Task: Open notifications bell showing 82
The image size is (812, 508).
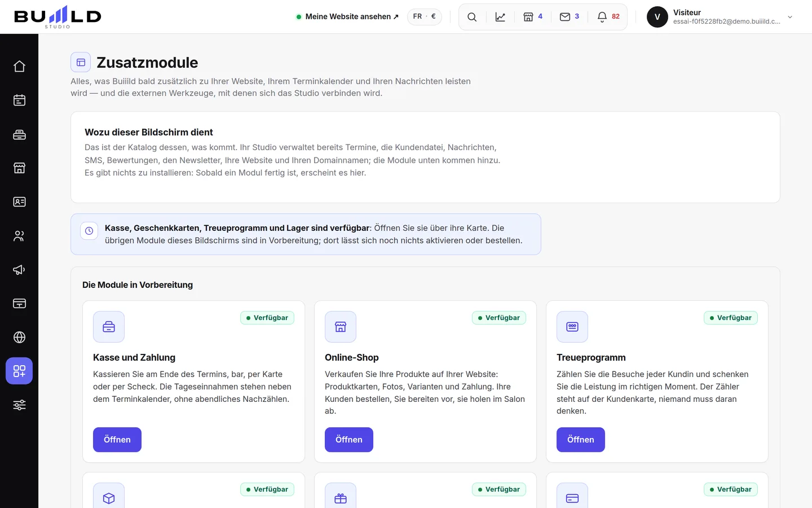Action: click(608, 17)
